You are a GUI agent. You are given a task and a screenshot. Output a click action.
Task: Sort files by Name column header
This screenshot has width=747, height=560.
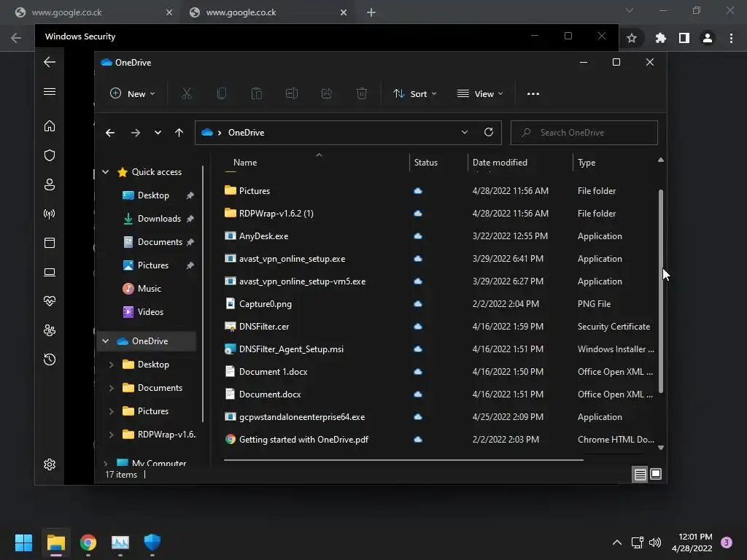tap(245, 163)
